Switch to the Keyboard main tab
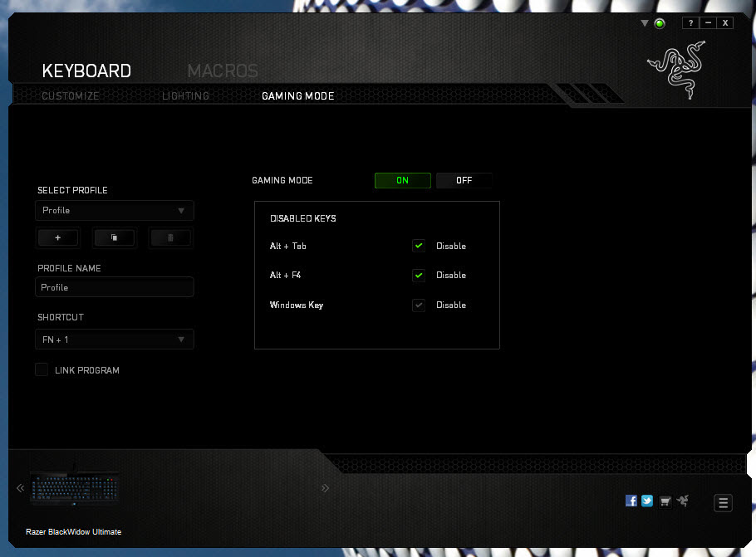The image size is (756, 557). (x=86, y=71)
